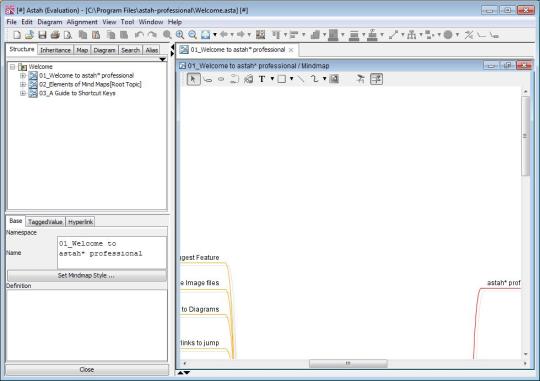
Task: Click the Zoom In magnifier icon
Action: coord(180,35)
